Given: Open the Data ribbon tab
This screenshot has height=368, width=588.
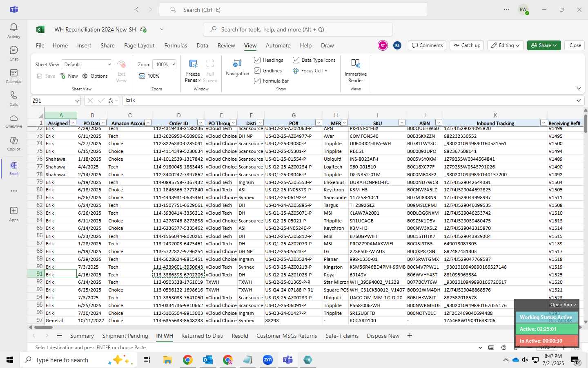Looking at the screenshot, I should coord(202,45).
